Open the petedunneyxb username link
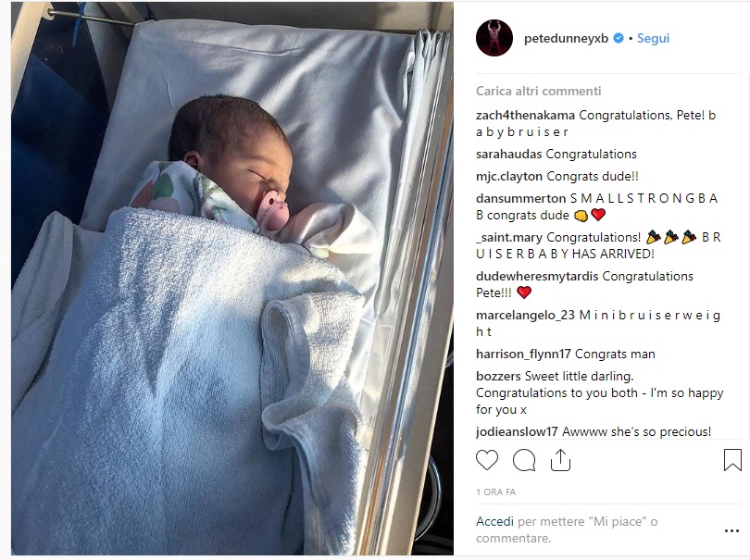The height and width of the screenshot is (560, 750). [566, 38]
